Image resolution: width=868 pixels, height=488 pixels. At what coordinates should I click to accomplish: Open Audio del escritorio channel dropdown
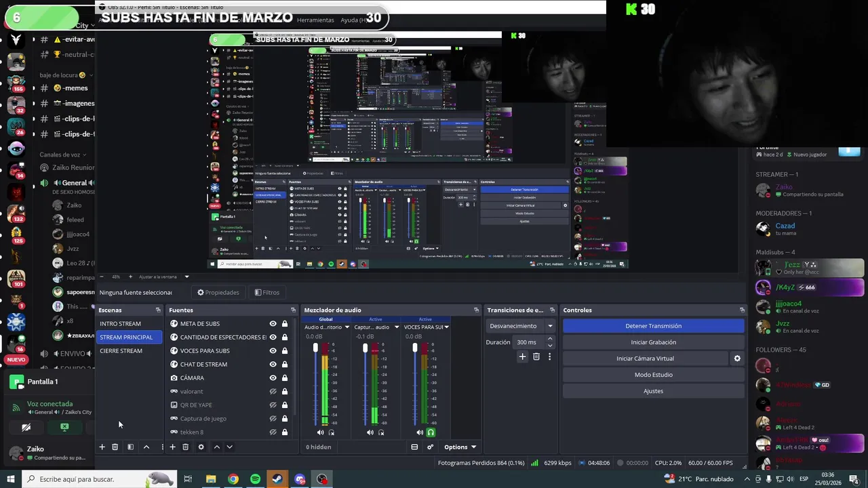(x=347, y=327)
